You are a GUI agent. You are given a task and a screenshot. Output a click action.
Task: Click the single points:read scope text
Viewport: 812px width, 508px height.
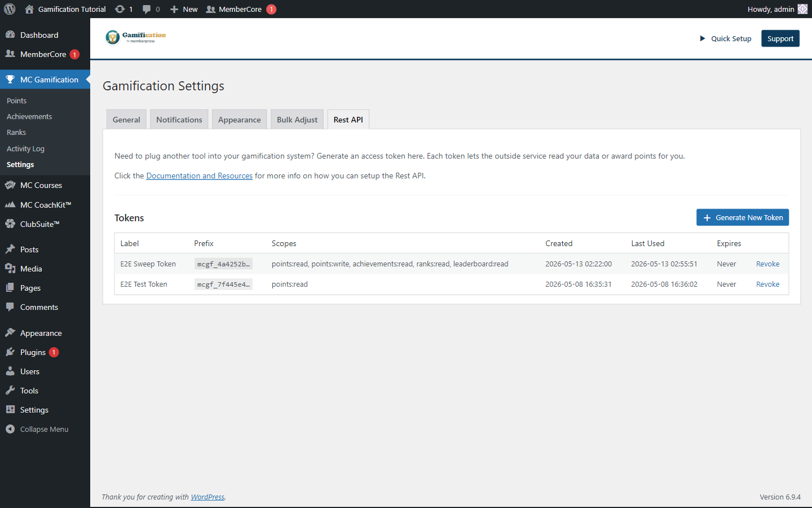click(290, 284)
